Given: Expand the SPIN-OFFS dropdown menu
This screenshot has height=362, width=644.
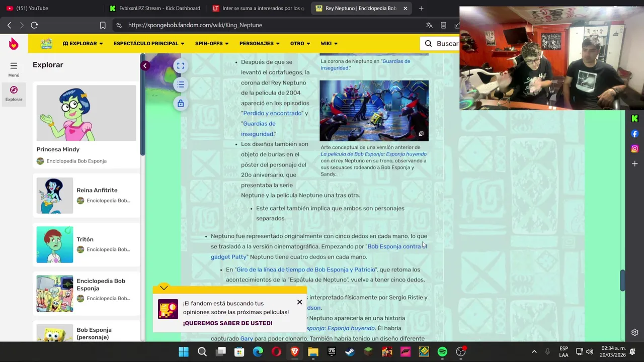Looking at the screenshot, I should tap(212, 44).
